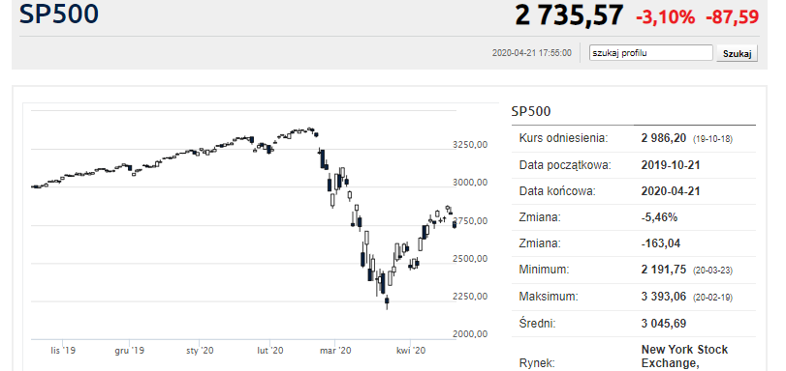Click the Maksimum value 3 393,06
The image size is (786, 371).
[x=663, y=297]
